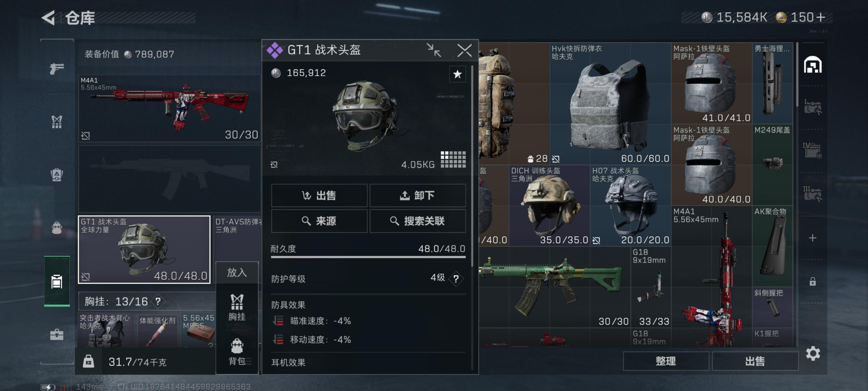868x391 pixels.
Task: Open the stash home icon
Action: pyautogui.click(x=813, y=64)
